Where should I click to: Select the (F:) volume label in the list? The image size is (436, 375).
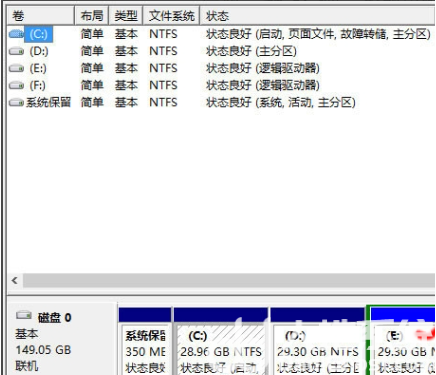pyautogui.click(x=38, y=85)
